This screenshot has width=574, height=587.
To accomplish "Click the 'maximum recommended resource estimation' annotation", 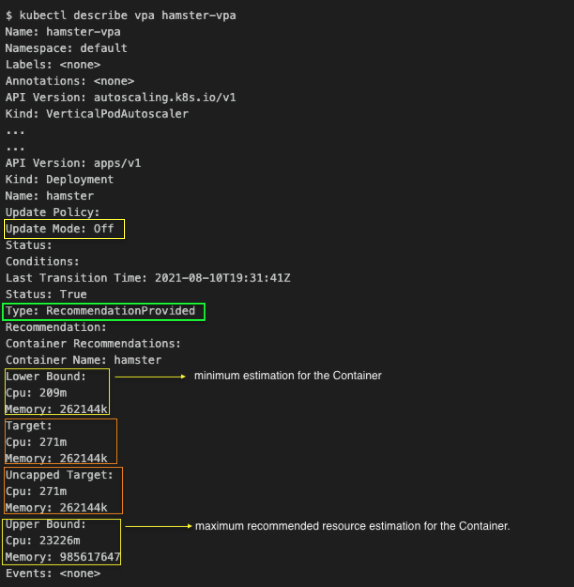I will pyautogui.click(x=352, y=526).
